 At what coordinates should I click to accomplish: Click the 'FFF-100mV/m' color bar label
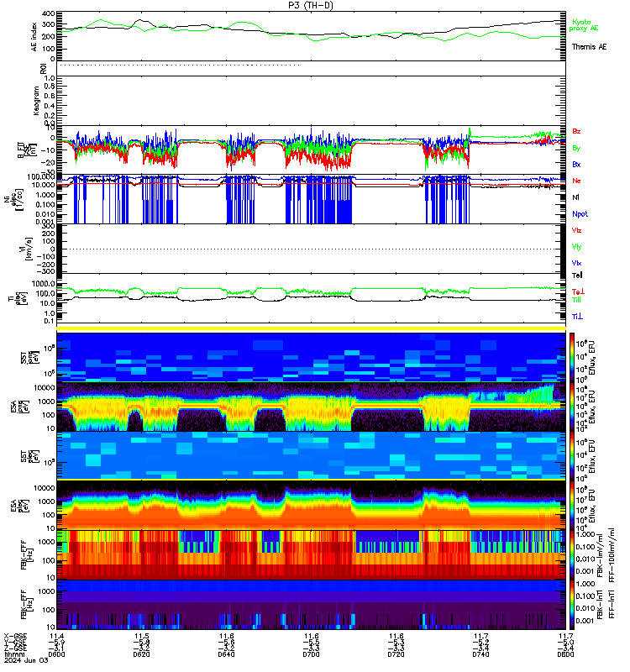612,555
